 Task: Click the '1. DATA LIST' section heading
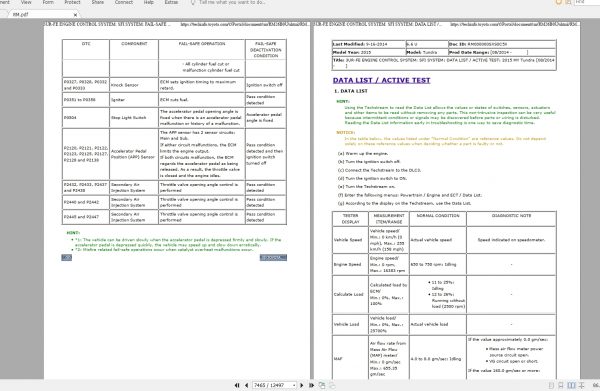click(x=351, y=91)
